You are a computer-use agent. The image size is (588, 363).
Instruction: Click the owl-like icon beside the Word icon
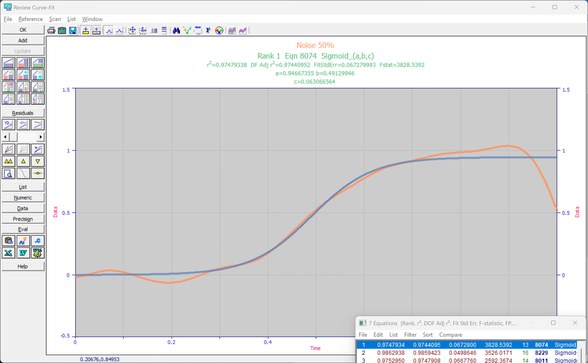tap(38, 253)
